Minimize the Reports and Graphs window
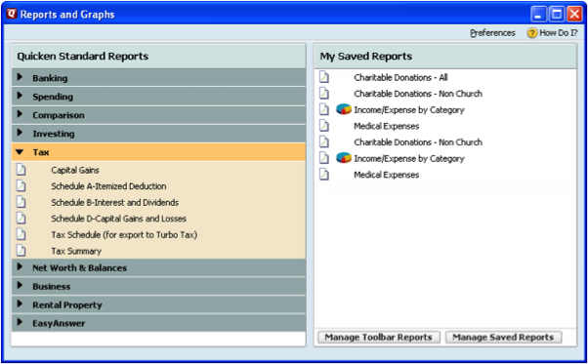588x364 pixels. click(538, 15)
